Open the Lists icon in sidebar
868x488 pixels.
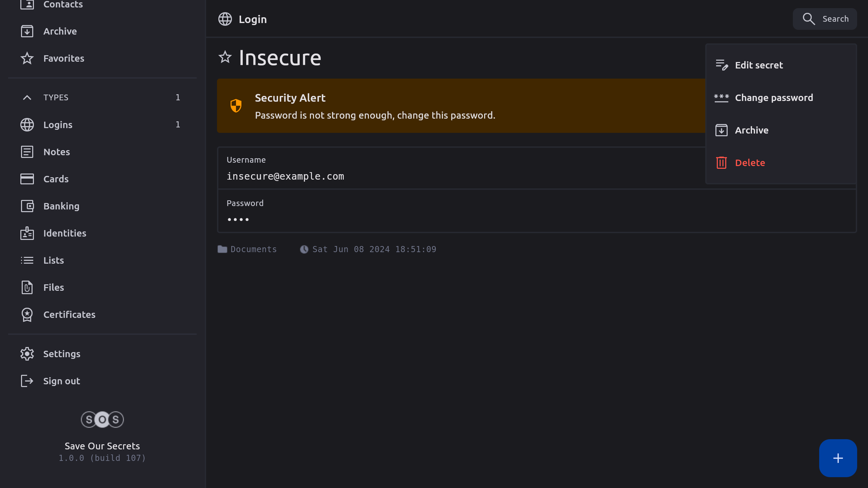click(27, 260)
